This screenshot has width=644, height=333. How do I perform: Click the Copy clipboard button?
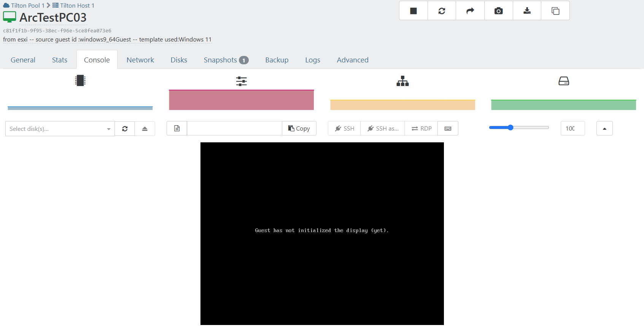(x=299, y=129)
